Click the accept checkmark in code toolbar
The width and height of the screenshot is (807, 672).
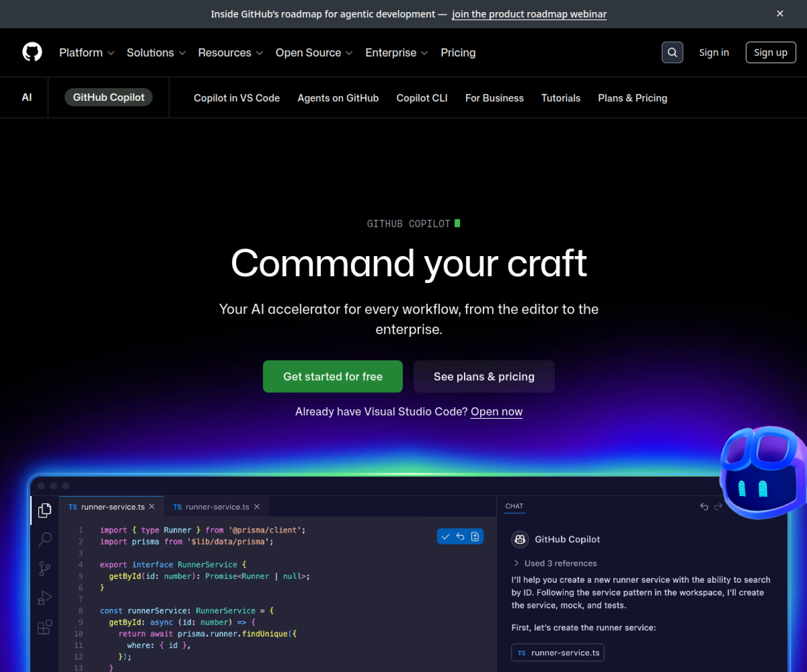click(x=445, y=536)
